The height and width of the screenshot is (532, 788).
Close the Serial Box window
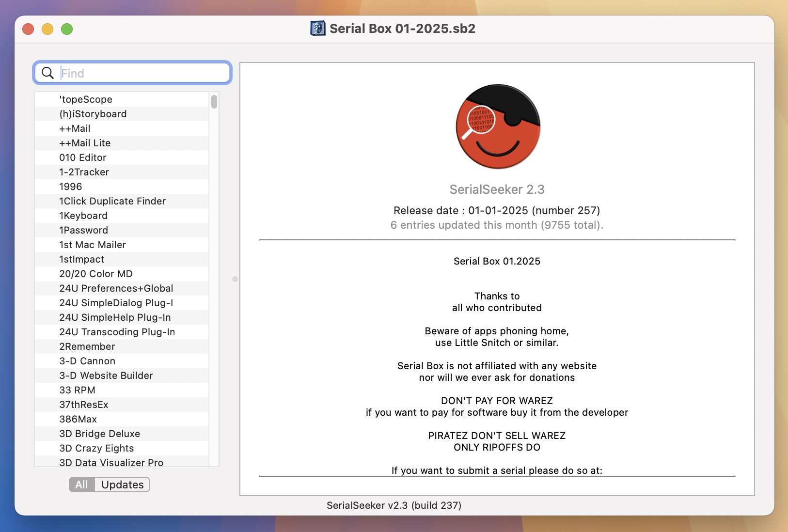pos(28,29)
